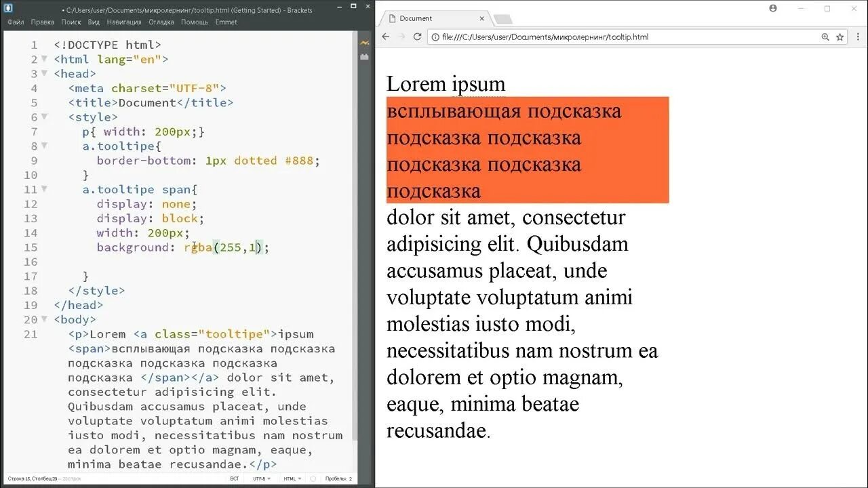The image size is (868, 488).
Task: Open the Навигация menu
Action: pos(124,22)
